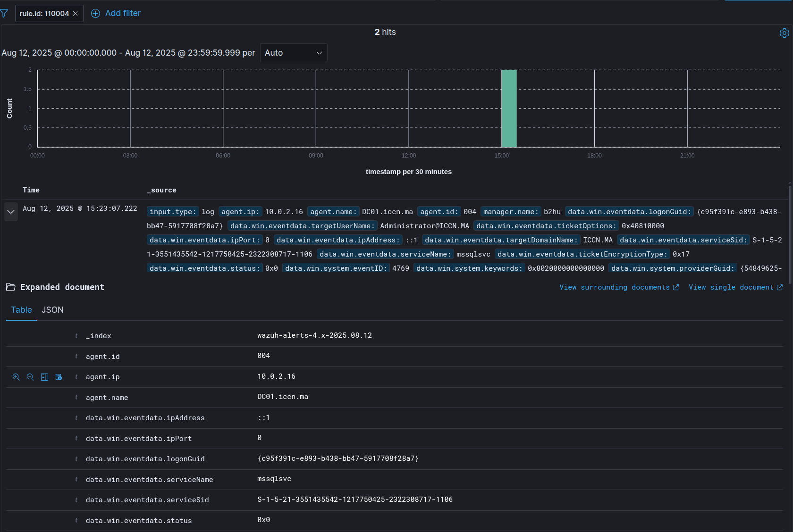Click the Time column header
Image resolution: width=793 pixels, height=532 pixels.
[x=31, y=190]
